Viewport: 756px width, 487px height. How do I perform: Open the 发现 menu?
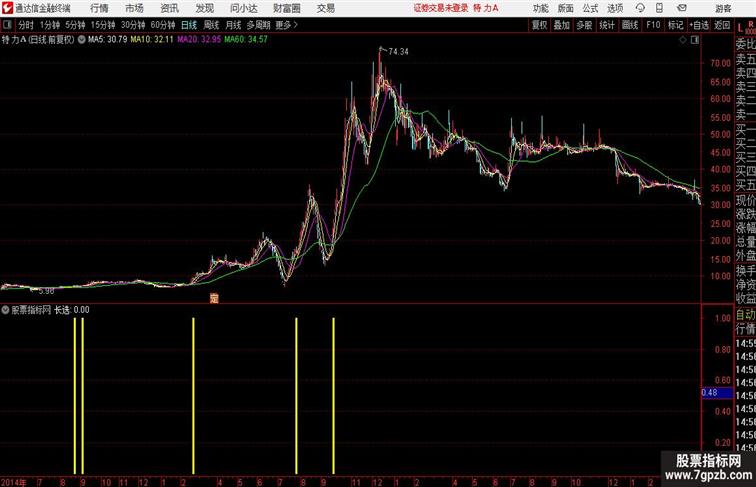204,8
